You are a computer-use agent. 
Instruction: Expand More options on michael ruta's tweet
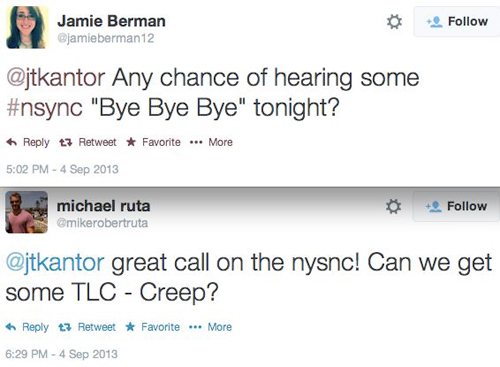[x=210, y=327]
